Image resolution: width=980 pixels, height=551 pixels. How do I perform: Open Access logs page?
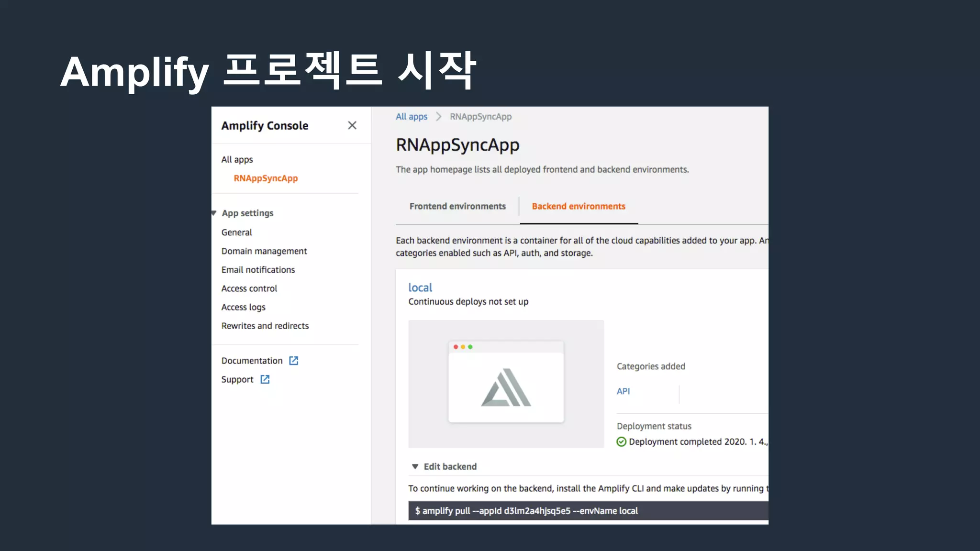[243, 307]
